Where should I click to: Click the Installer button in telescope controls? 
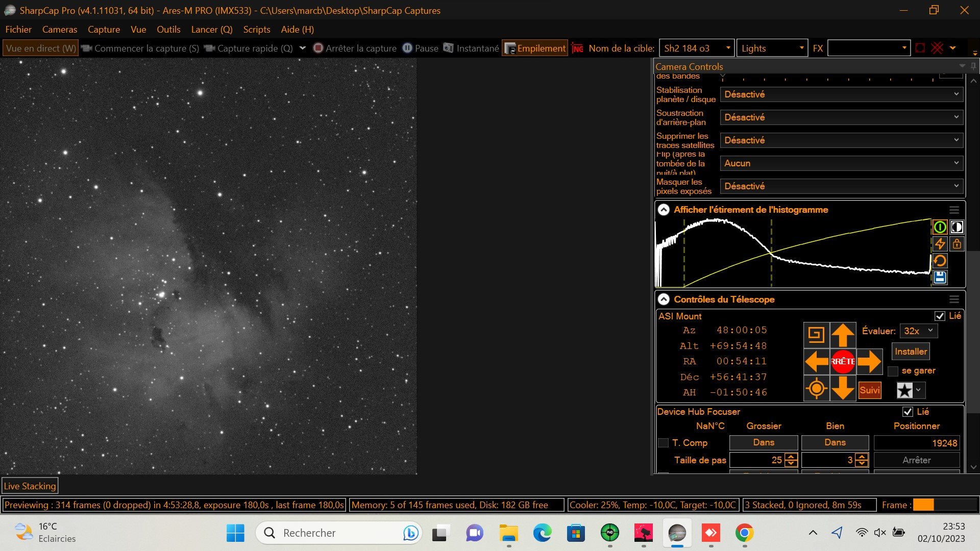(911, 351)
